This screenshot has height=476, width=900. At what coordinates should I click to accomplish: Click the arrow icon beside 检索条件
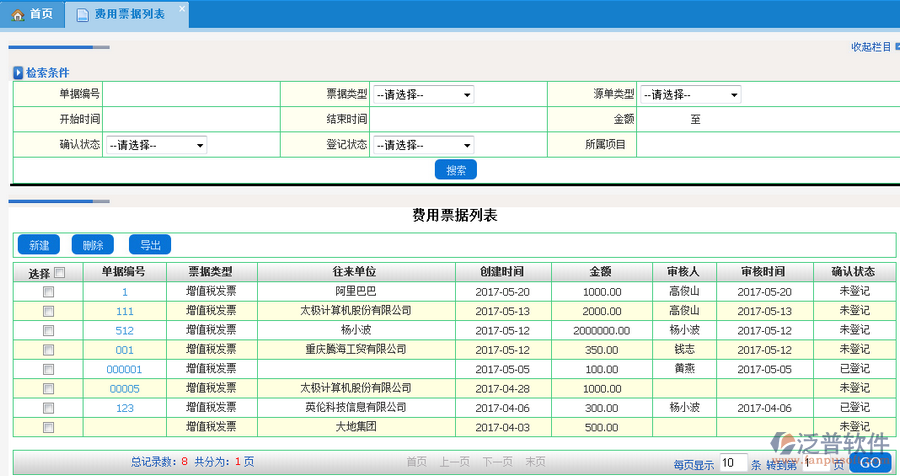coord(18,73)
